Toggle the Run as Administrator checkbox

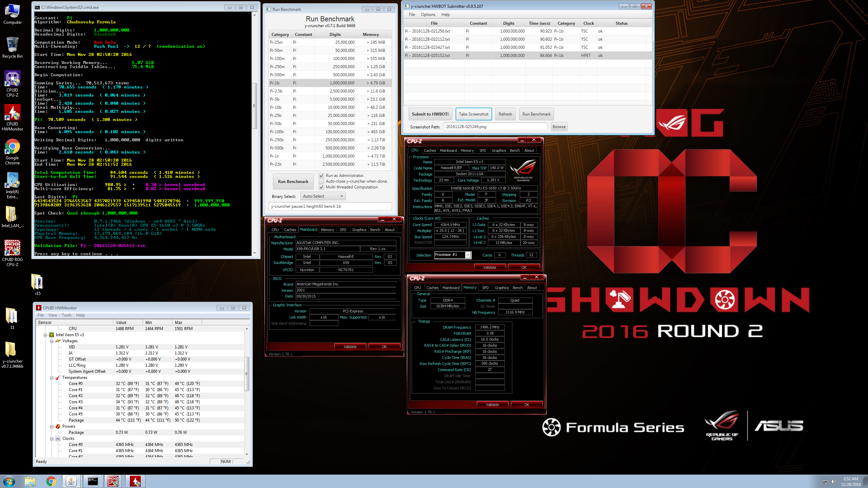[x=321, y=176]
